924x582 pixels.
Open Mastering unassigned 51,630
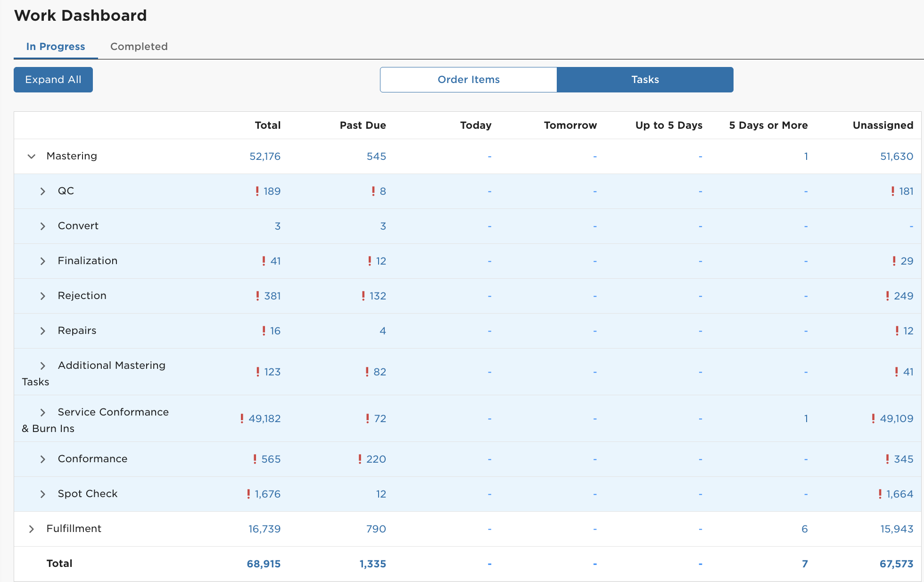[x=897, y=156]
